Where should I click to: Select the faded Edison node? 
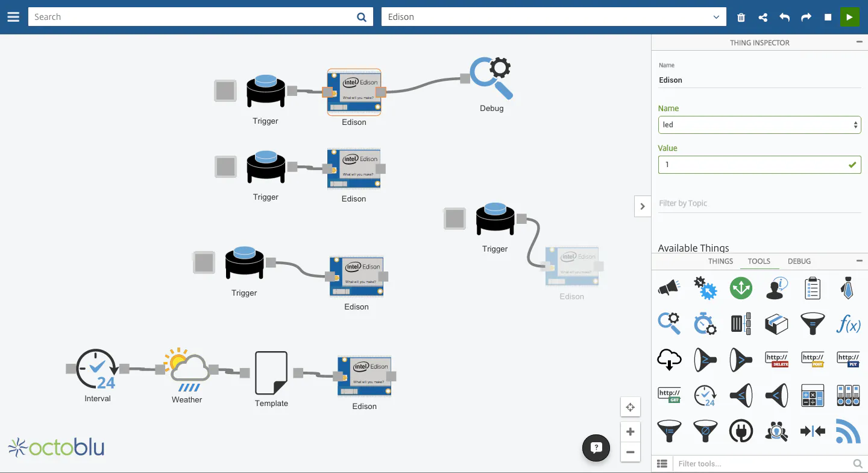572,266
